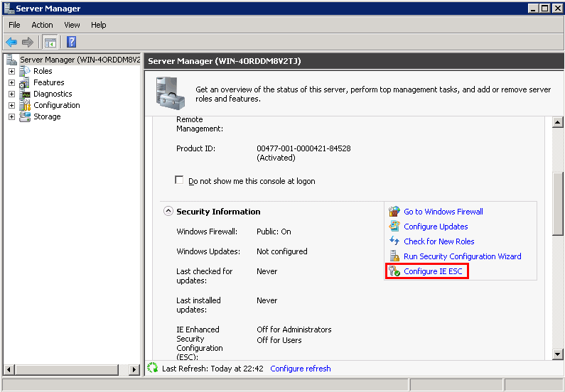565x392 pixels.
Task: Click the Security Configuration Wizard icon
Action: click(394, 256)
